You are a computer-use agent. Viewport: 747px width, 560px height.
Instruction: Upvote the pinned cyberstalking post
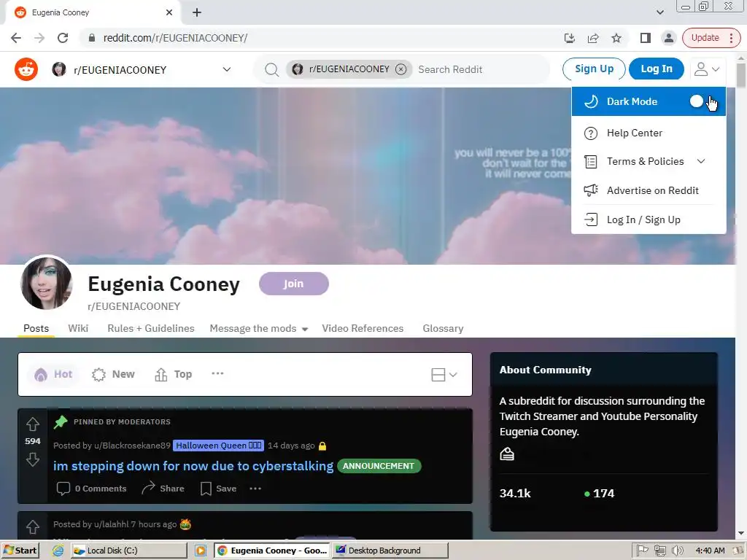pos(32,424)
